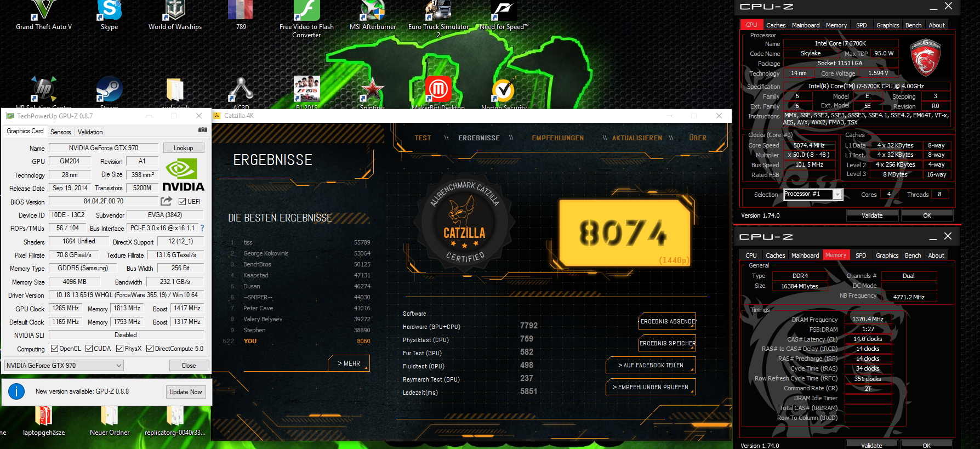Image resolution: width=980 pixels, height=449 pixels.
Task: Click GPU-Z screenshot camera icon
Action: (203, 130)
